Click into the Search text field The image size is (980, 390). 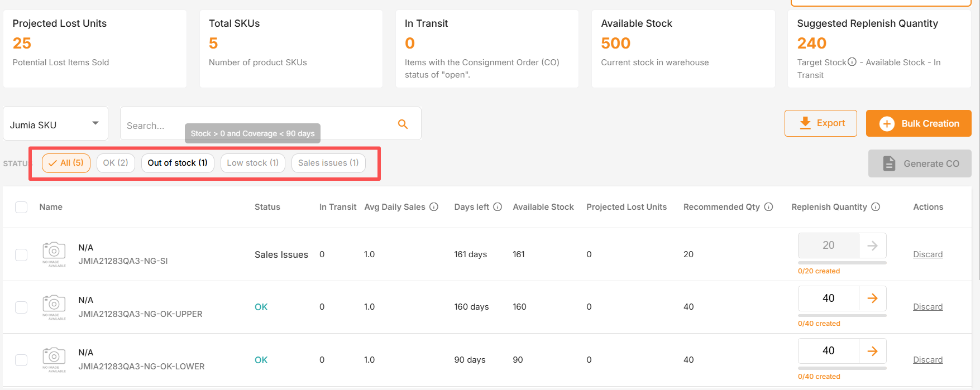tap(257, 125)
